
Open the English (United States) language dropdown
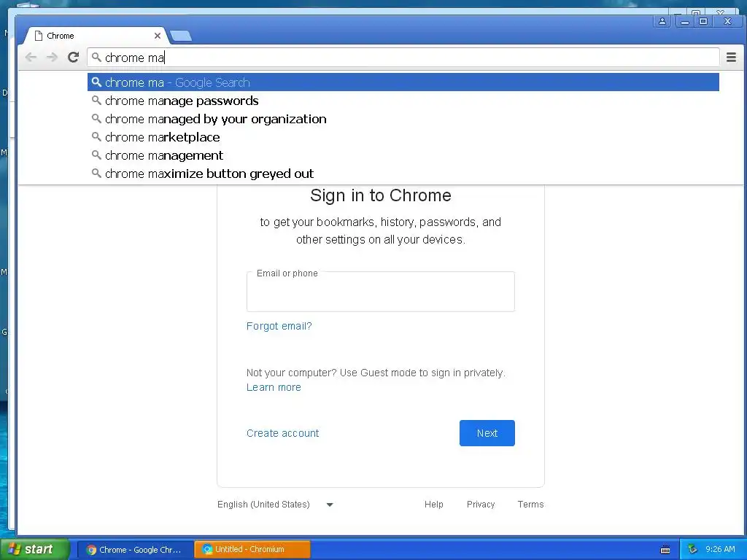(x=275, y=505)
